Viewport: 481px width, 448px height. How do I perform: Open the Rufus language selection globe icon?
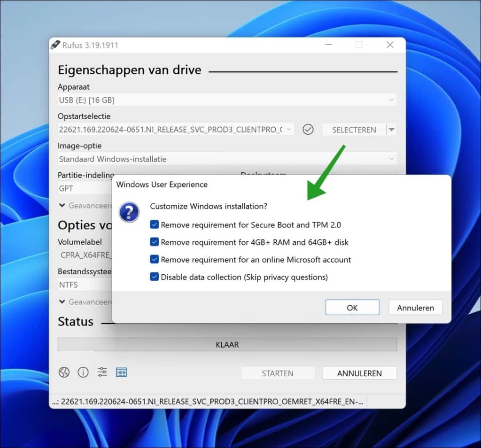pos(64,372)
